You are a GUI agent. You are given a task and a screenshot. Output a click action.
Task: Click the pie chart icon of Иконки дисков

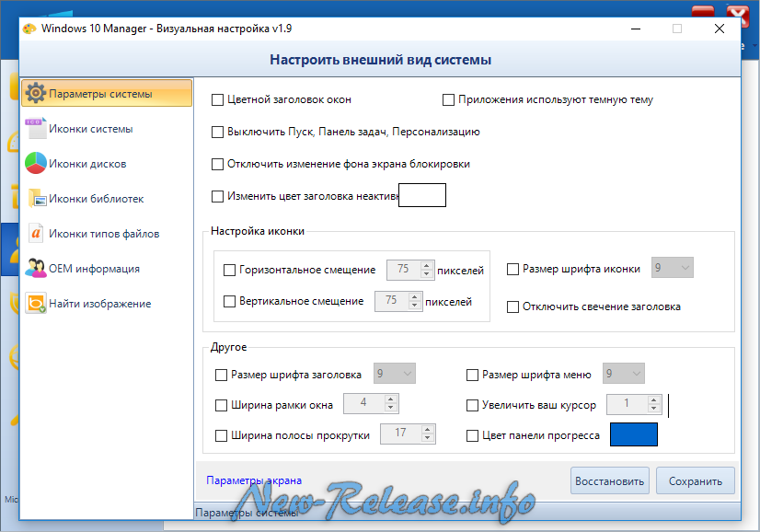35,164
